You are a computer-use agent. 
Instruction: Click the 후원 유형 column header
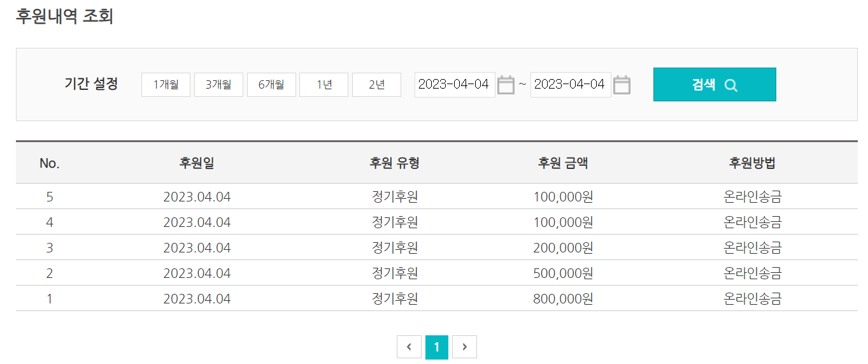[395, 163]
